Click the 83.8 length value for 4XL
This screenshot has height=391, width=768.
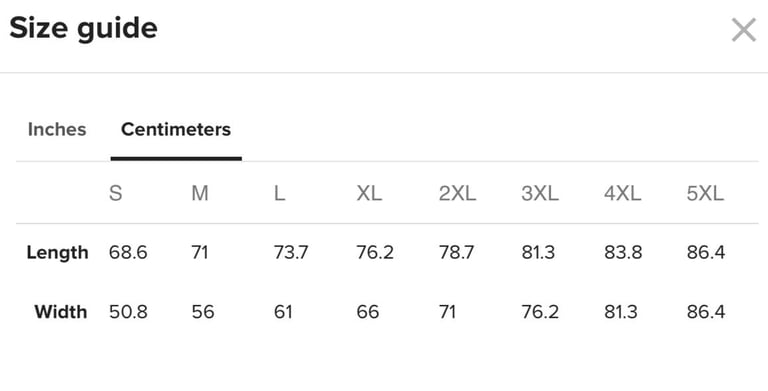[623, 253]
